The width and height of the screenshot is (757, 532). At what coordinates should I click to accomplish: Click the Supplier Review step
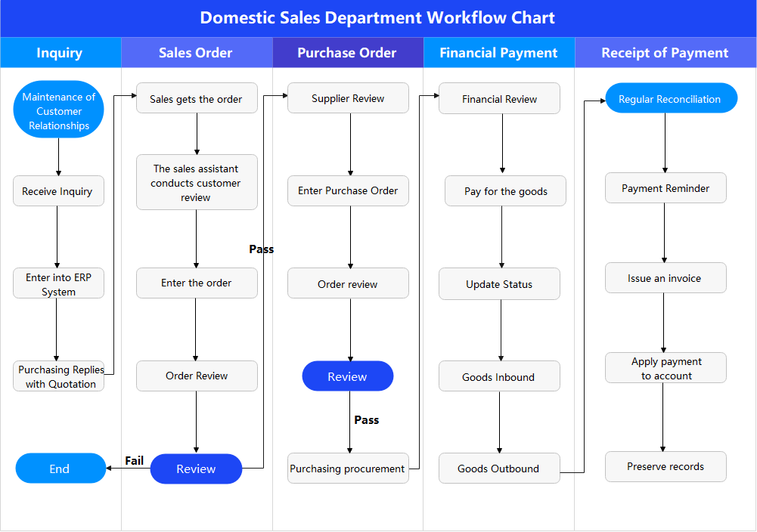(347, 97)
